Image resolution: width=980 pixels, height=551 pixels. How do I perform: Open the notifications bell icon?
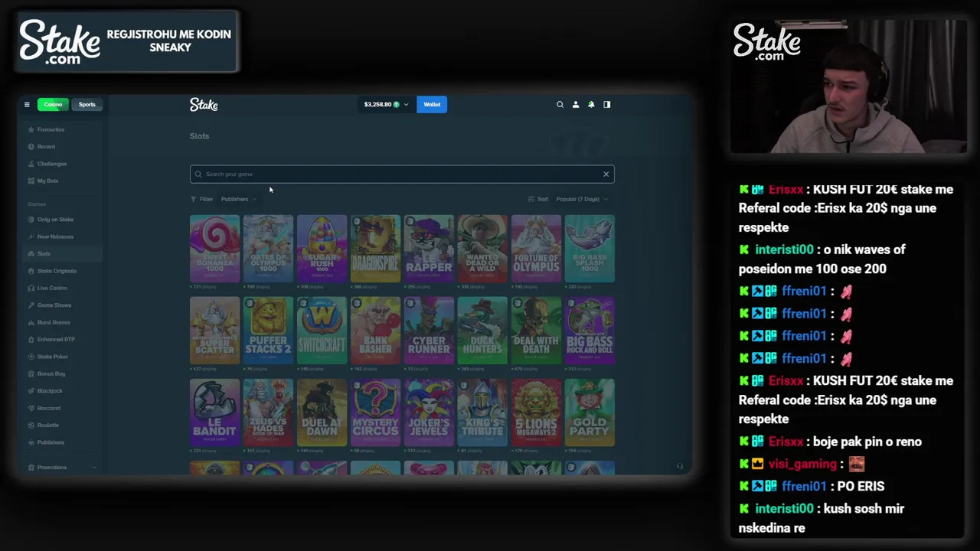coord(591,105)
